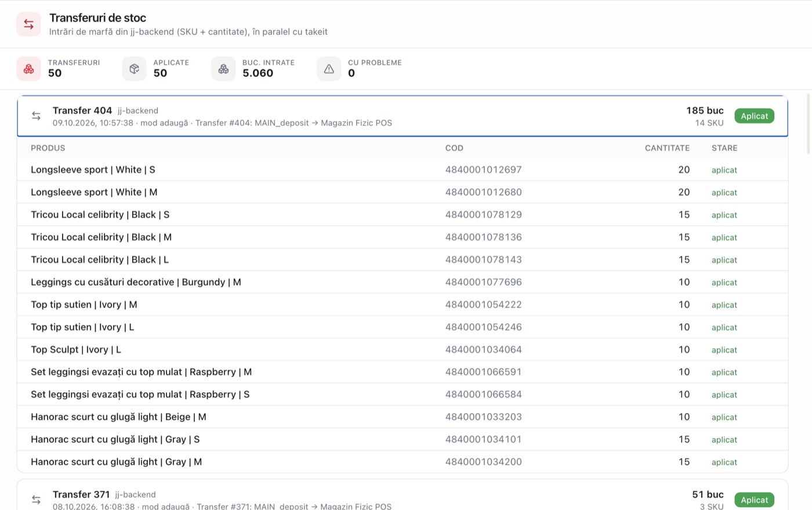The height and width of the screenshot is (510, 812).
Task: Click the PRODUS column header
Action: coord(48,148)
